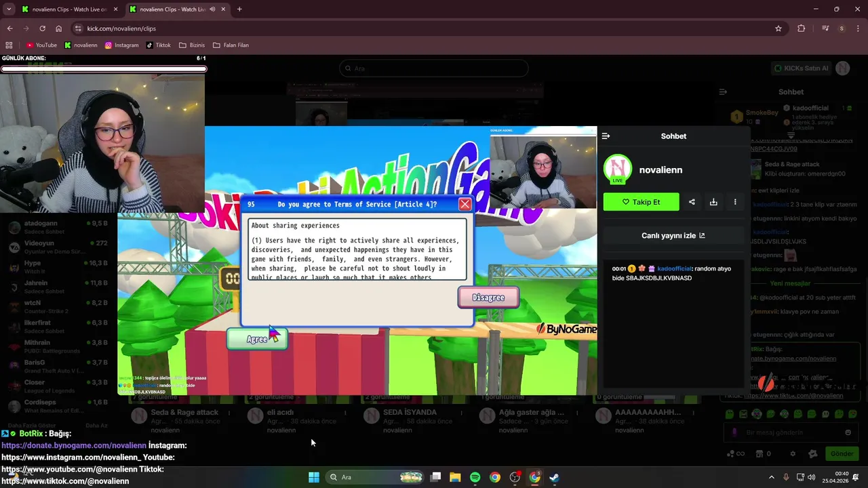The height and width of the screenshot is (488, 868).
Task: Open Closer channel in sidebar
Action: (58, 387)
